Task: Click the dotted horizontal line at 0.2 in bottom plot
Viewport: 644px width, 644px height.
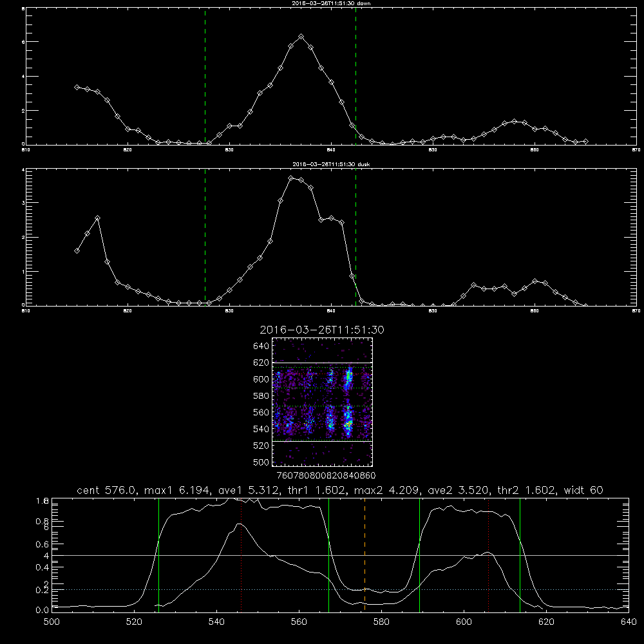Action: tap(340, 589)
